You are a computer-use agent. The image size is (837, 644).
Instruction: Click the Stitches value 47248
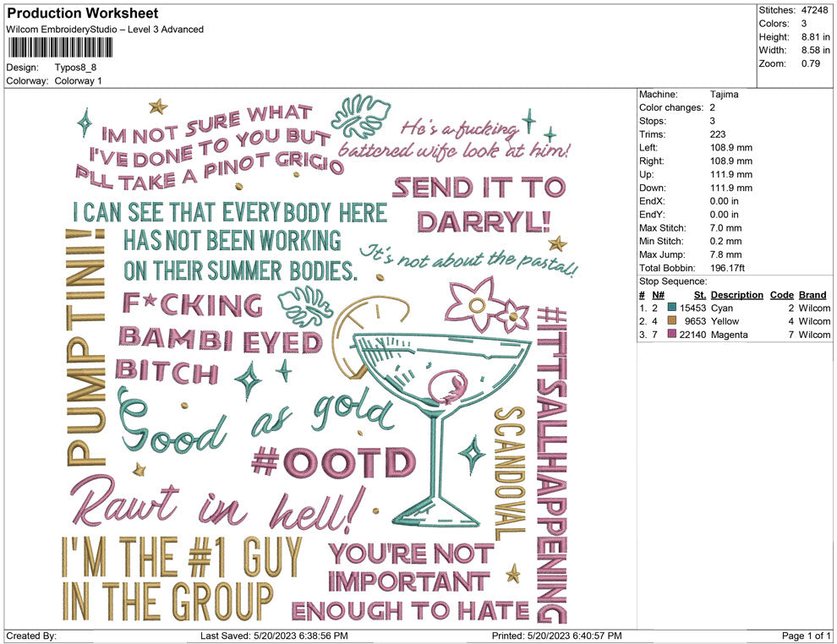coord(814,10)
